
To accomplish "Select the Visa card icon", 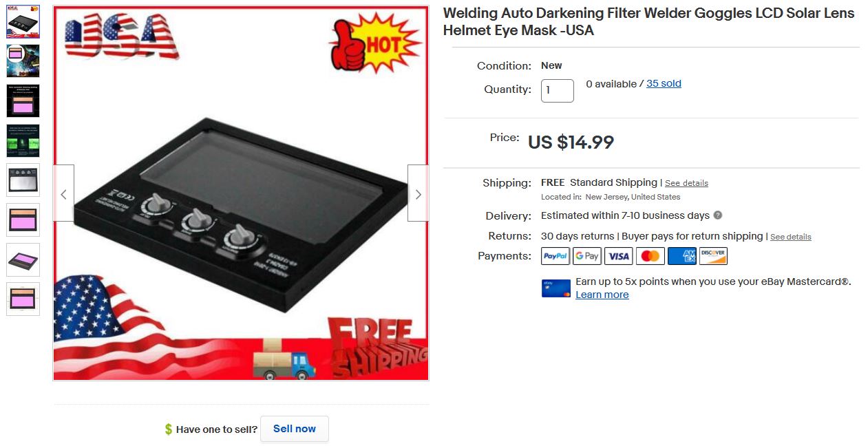I will (x=619, y=256).
